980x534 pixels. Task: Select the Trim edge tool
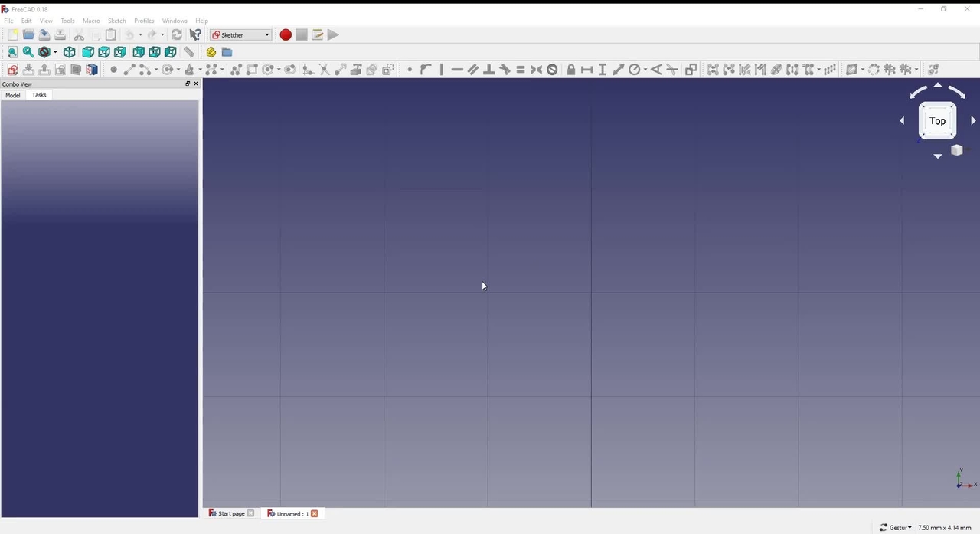coord(325,70)
